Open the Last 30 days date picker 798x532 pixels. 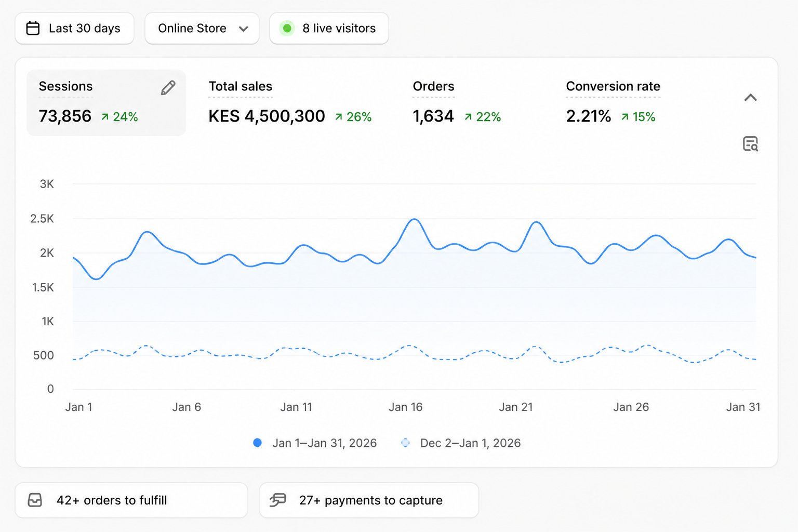coord(74,28)
